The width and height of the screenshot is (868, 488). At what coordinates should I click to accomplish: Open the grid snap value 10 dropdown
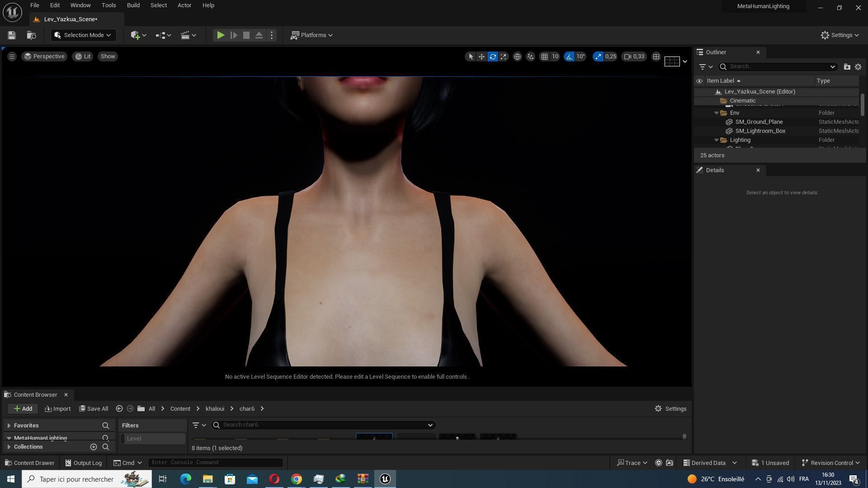point(555,56)
